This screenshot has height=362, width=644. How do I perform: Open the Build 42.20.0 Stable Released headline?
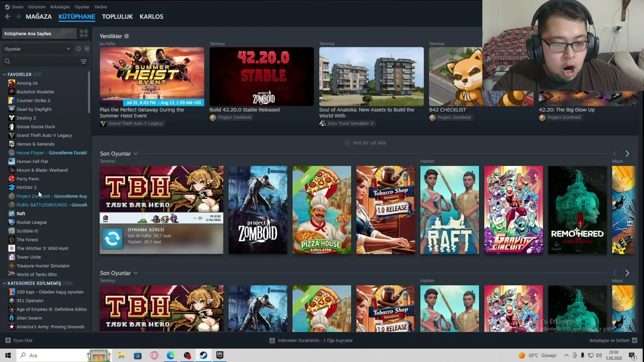[x=245, y=110]
